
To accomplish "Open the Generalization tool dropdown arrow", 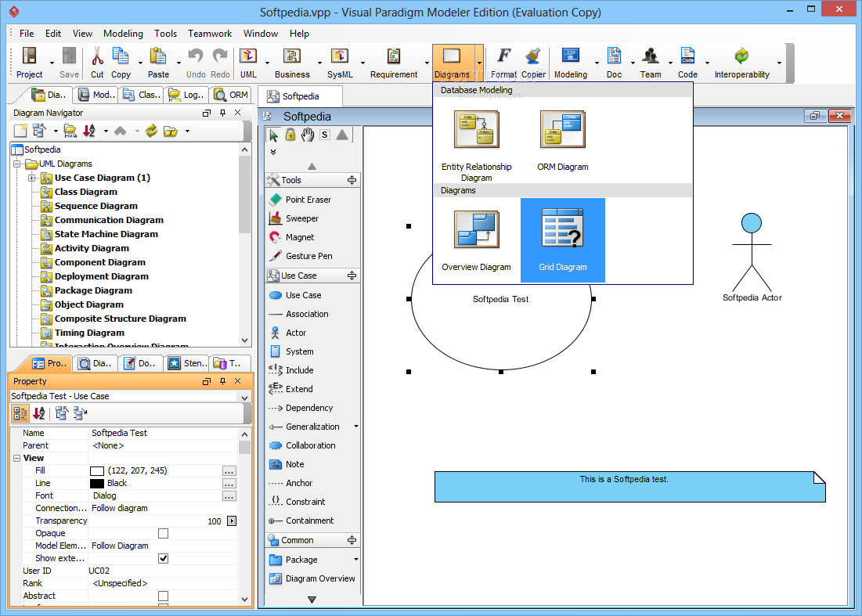I will click(355, 427).
